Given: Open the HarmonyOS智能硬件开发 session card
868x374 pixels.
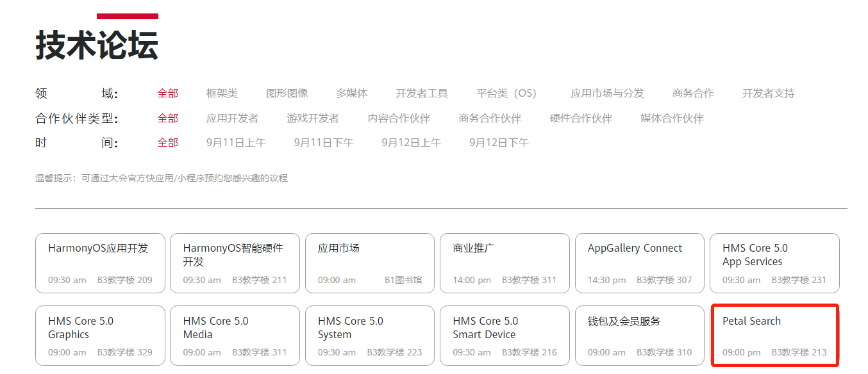Looking at the screenshot, I should 235,263.
